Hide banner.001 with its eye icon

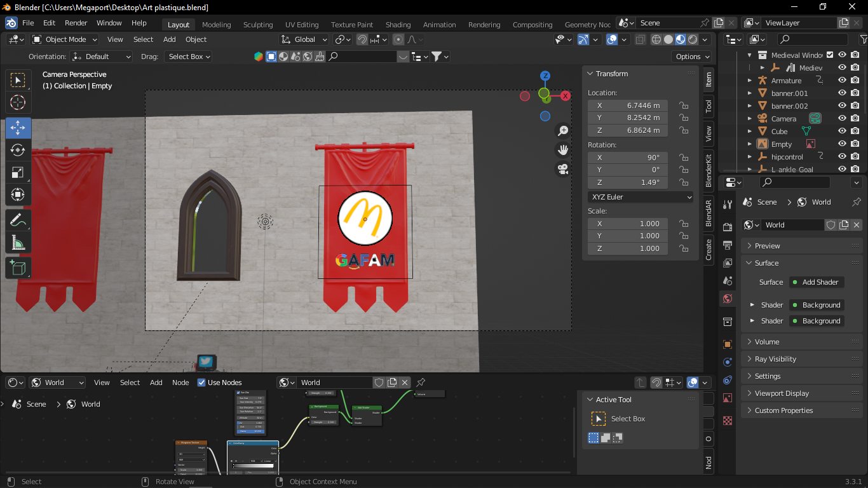point(842,93)
